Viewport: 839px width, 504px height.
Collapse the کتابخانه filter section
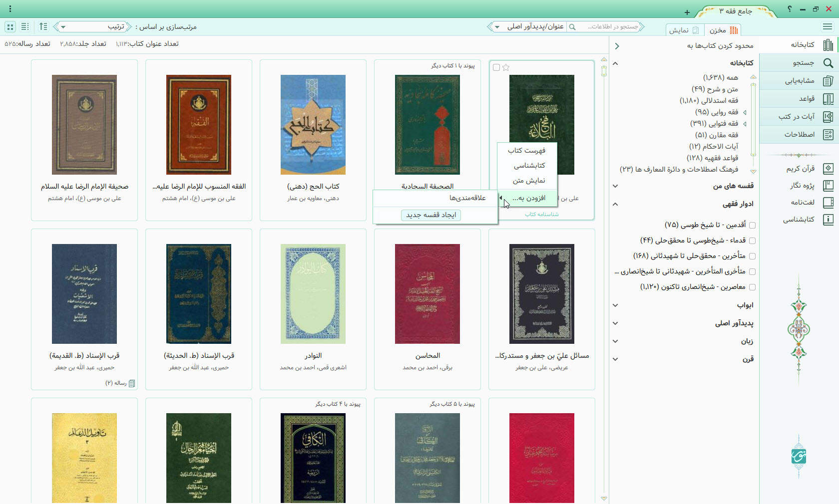tap(615, 63)
